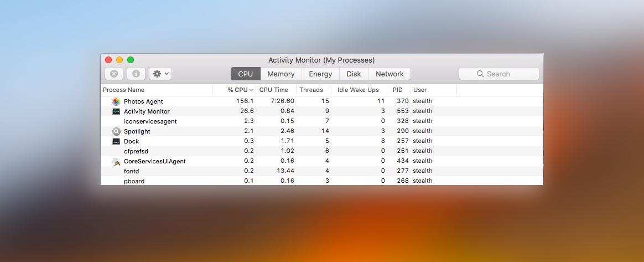This screenshot has width=644, height=262.
Task: Click the CoreServicesUIAgent icon
Action: click(x=116, y=161)
